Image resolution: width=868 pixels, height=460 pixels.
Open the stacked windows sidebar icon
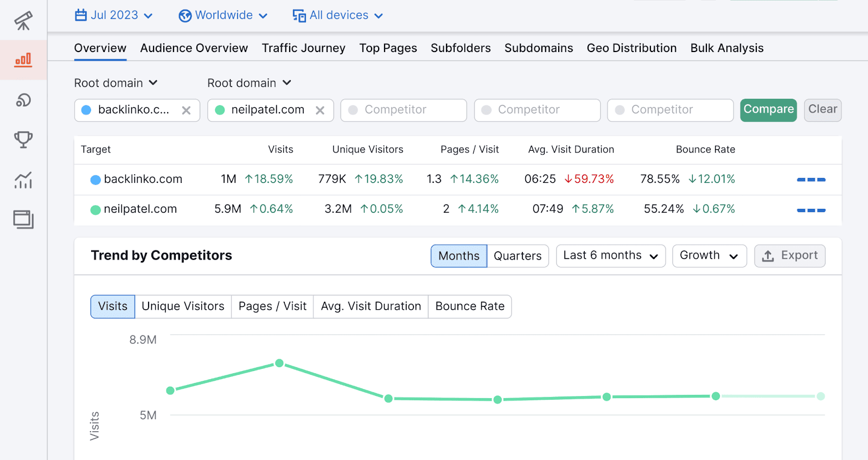pyautogui.click(x=23, y=220)
